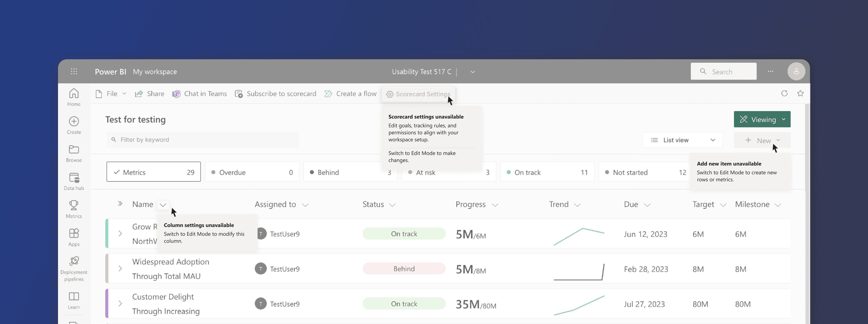Click Create a flow
Screen dimensions: 868x324
pos(350,94)
